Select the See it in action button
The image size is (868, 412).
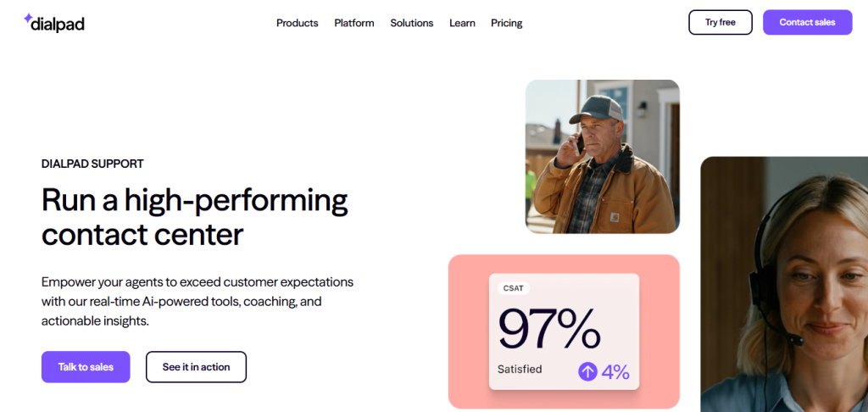pyautogui.click(x=196, y=367)
